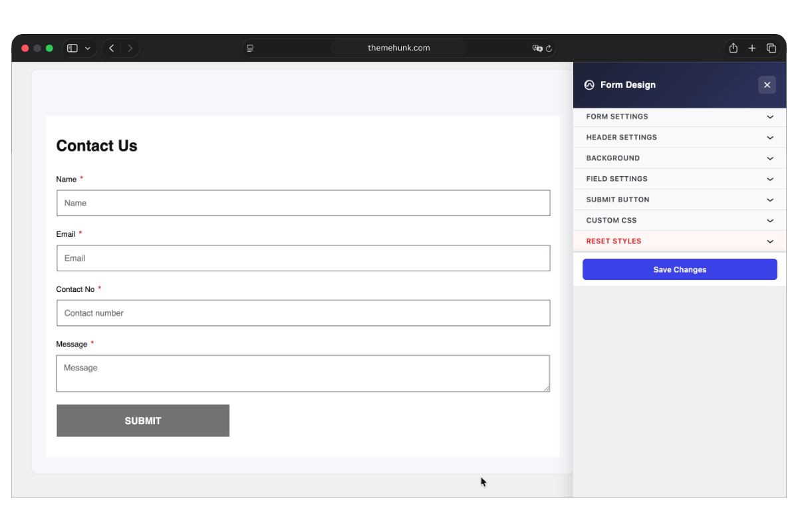Screen dimensions: 798x532
Task: Close the Form Design panel
Action: 767,85
